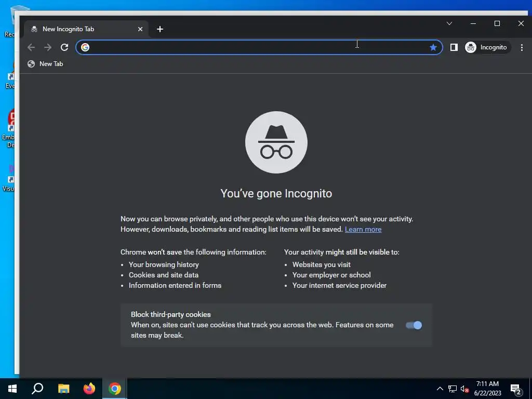532x399 pixels.
Task: Open File Explorer from taskbar
Action: coord(63,389)
